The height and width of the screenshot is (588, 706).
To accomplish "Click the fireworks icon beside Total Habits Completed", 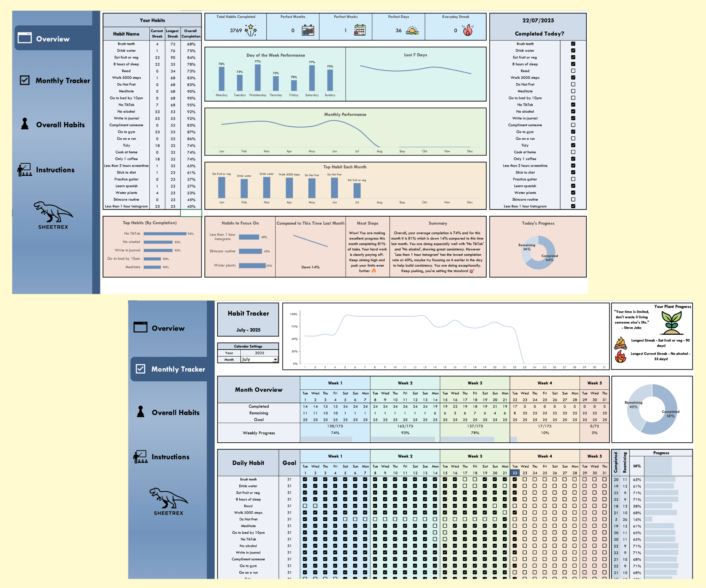I will (x=251, y=30).
